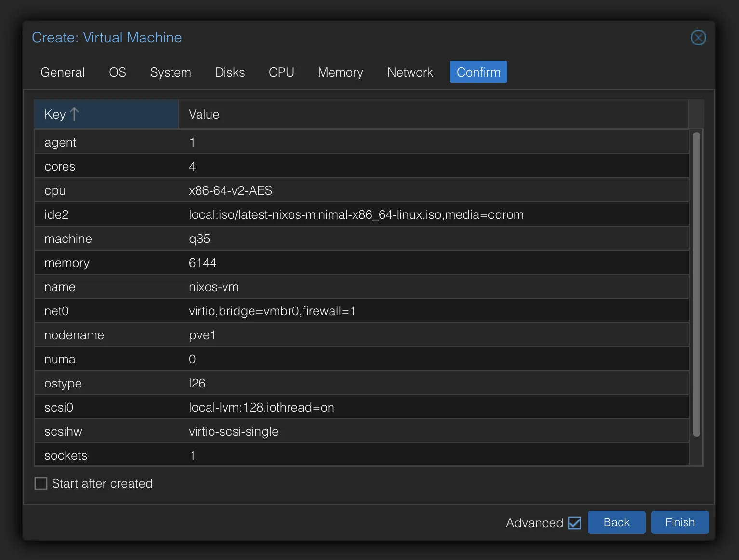This screenshot has height=560, width=739.
Task: Click the pve1 value
Action: [x=202, y=335]
